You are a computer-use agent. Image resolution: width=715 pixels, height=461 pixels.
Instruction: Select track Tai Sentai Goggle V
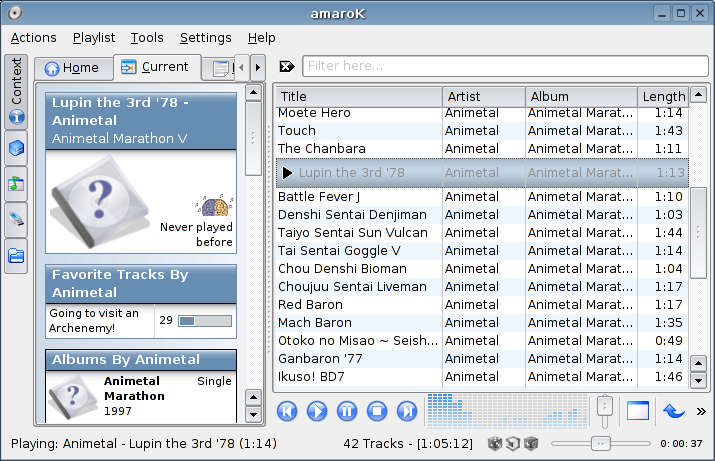coord(482,251)
